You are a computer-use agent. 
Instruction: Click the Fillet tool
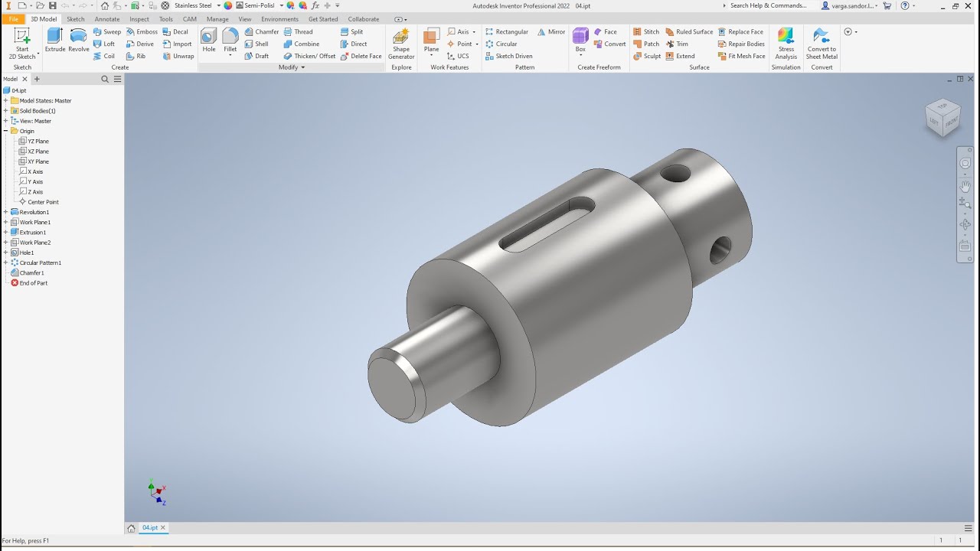tap(230, 42)
